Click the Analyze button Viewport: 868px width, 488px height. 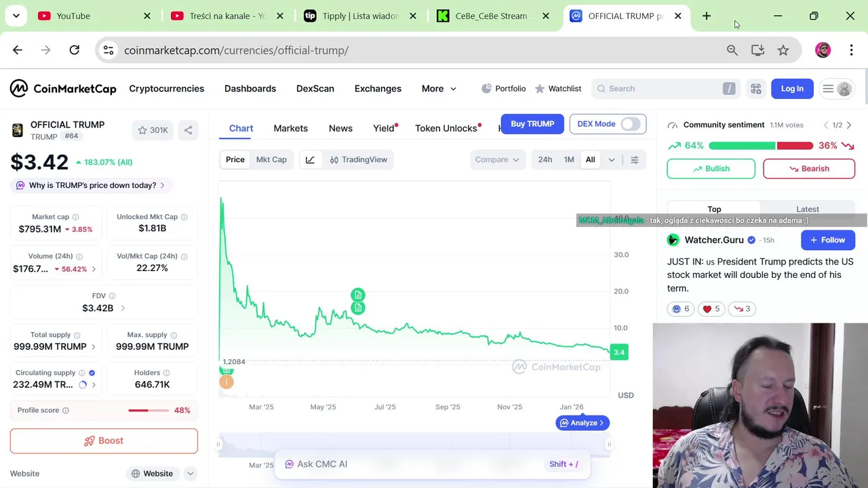(x=583, y=423)
